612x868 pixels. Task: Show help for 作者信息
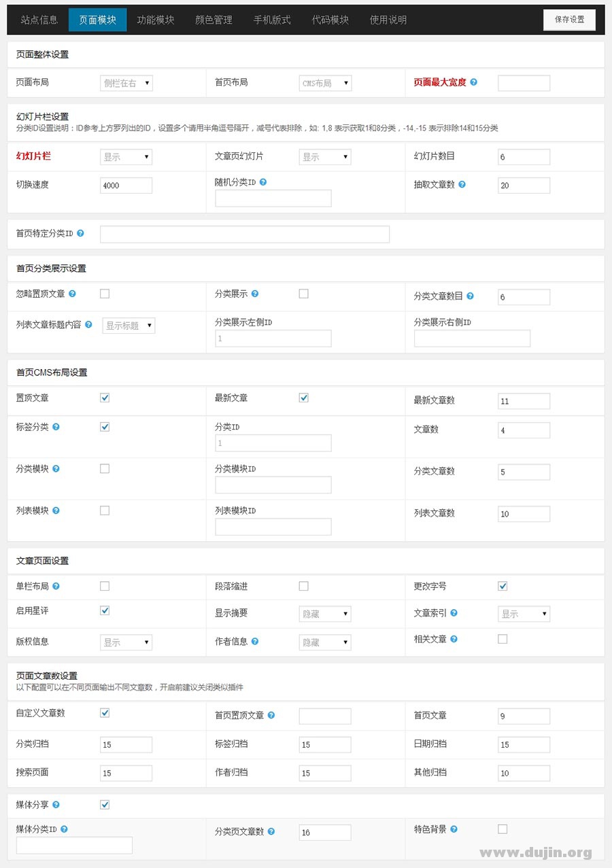255,641
